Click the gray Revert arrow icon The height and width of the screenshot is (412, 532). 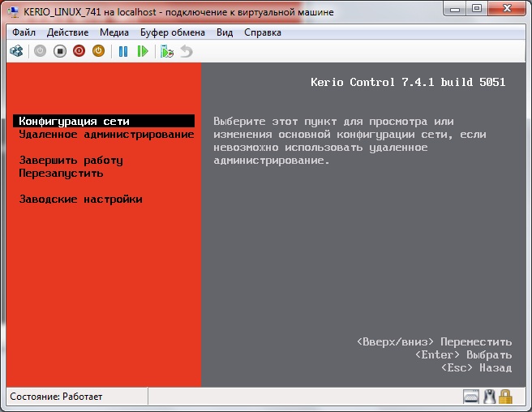[x=187, y=51]
